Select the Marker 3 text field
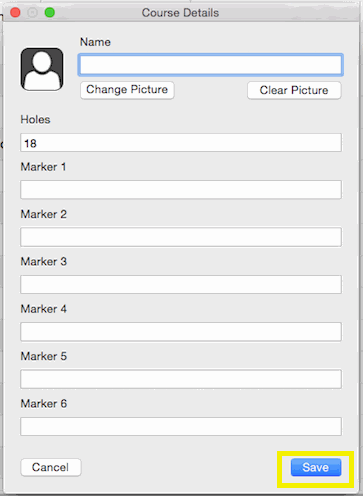 point(181,284)
